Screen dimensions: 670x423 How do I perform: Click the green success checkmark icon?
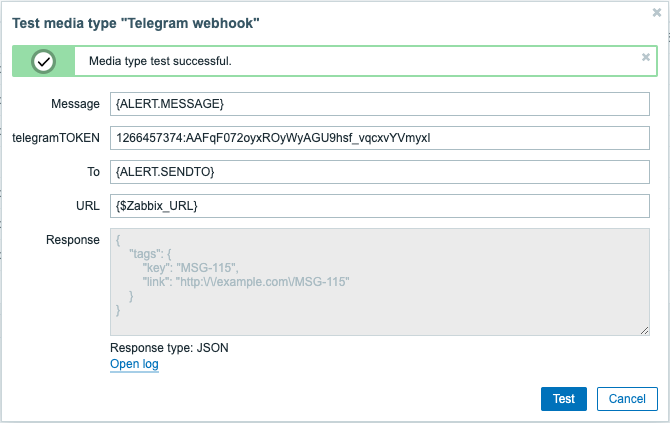[x=43, y=62]
